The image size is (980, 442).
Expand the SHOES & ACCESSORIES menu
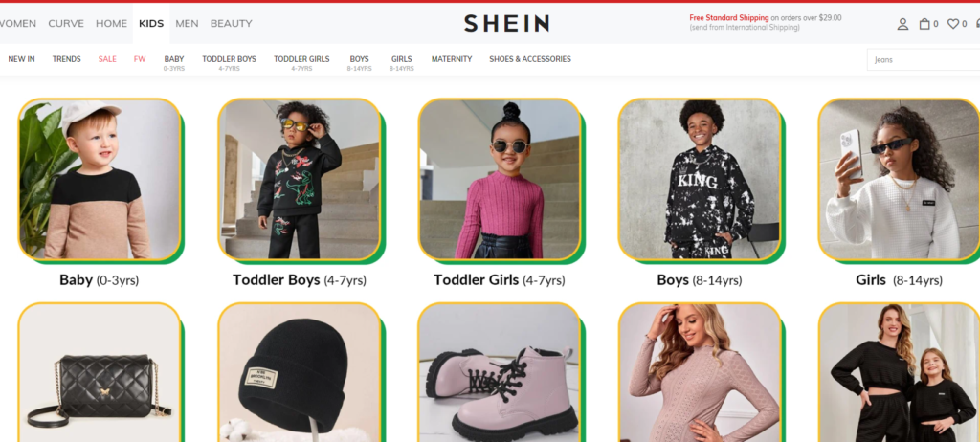tap(530, 59)
